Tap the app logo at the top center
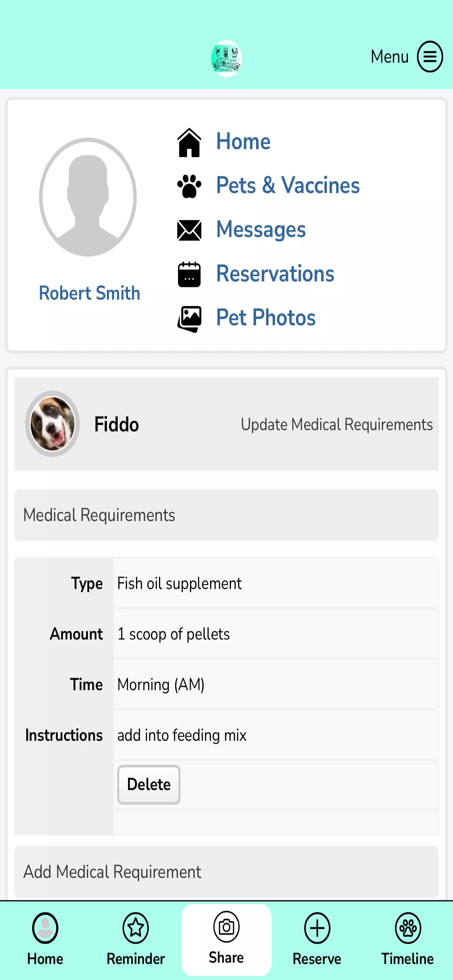The width and height of the screenshot is (453, 980). [226, 58]
